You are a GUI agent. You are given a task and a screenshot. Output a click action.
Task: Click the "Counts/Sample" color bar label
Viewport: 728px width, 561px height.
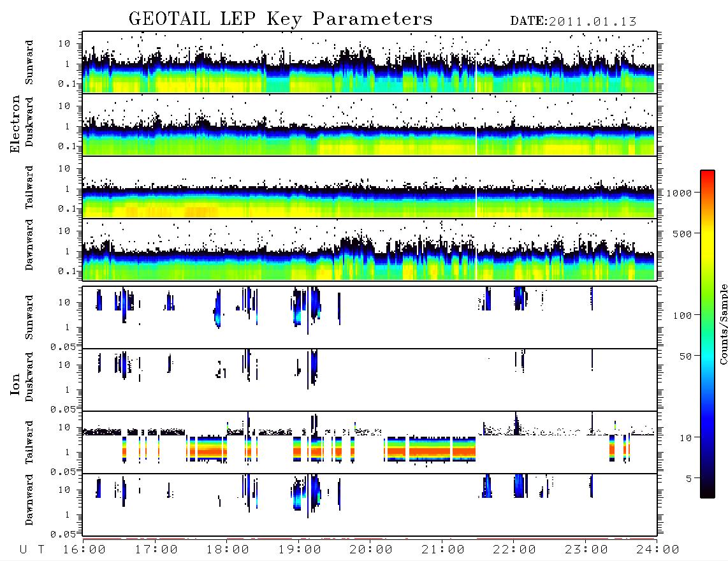724,324
